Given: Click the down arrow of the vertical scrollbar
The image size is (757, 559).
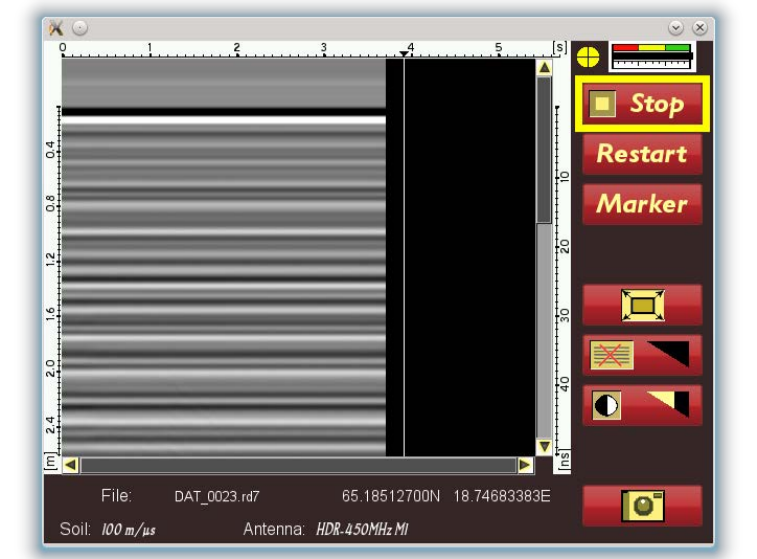Looking at the screenshot, I should [544, 446].
